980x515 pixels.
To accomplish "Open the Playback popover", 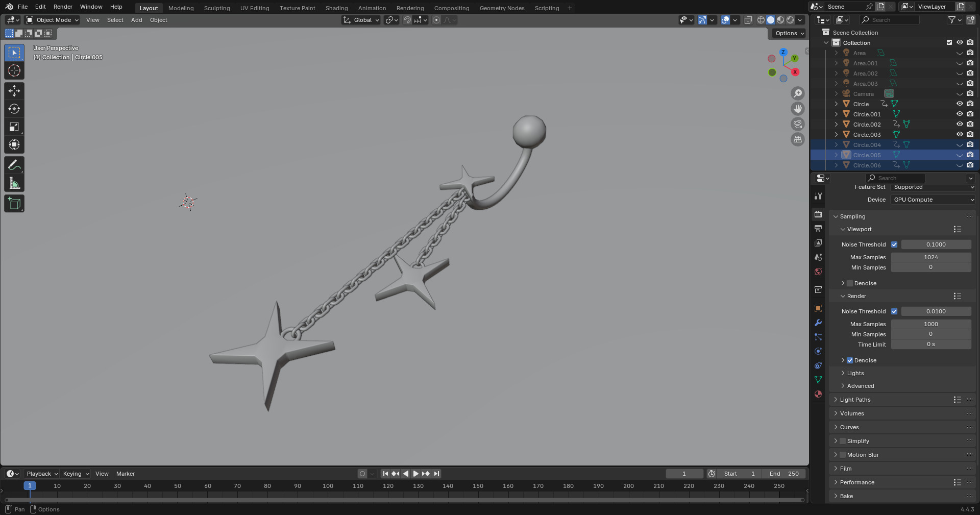I will 42,474.
